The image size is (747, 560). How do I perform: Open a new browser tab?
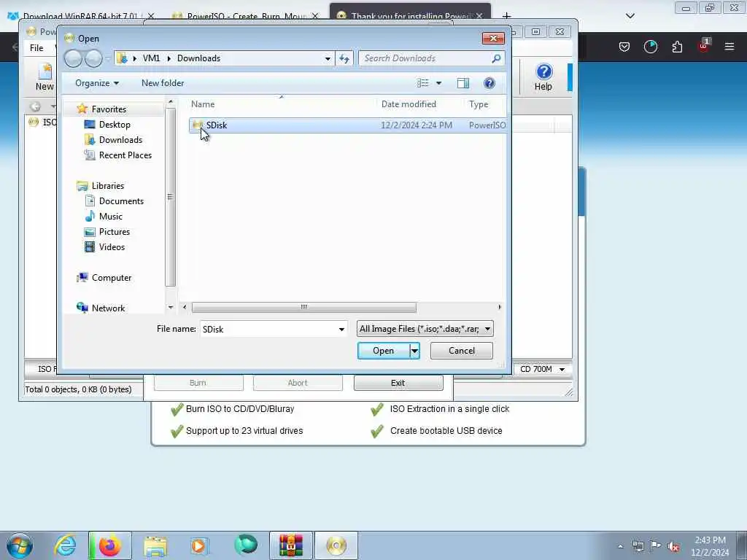pos(506,16)
